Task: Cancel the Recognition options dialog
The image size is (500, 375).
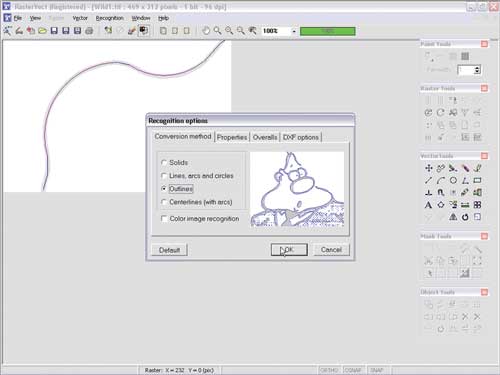Action: [x=331, y=250]
